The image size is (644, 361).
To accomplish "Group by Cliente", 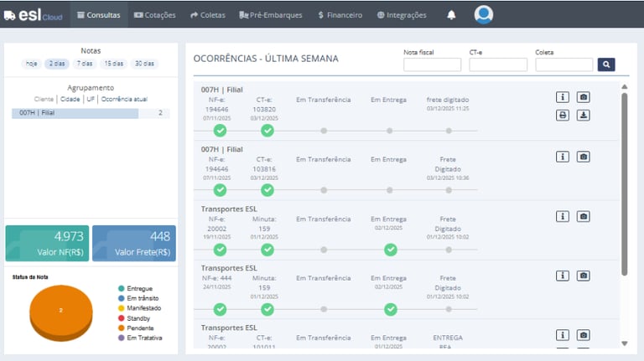I will pos(44,100).
